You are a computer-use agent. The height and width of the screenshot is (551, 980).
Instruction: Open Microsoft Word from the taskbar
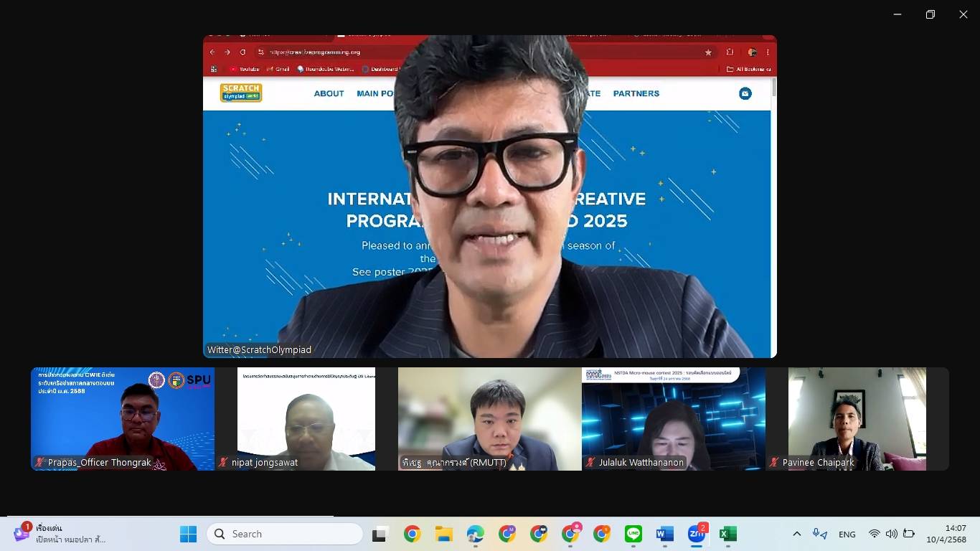pos(665,534)
